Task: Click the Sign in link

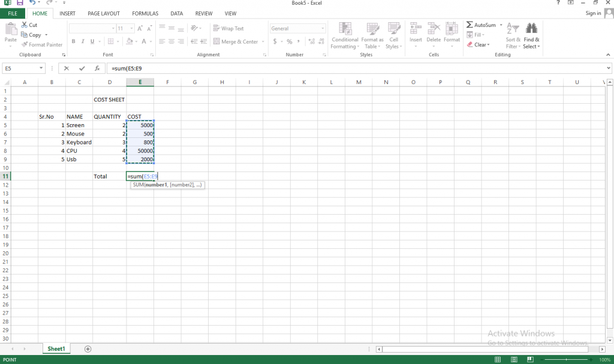Action: pyautogui.click(x=592, y=13)
